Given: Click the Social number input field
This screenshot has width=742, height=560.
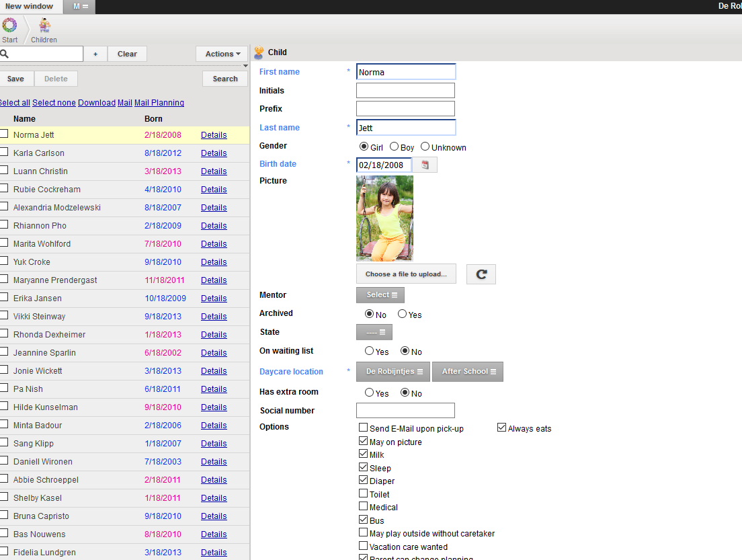Looking at the screenshot, I should (405, 410).
